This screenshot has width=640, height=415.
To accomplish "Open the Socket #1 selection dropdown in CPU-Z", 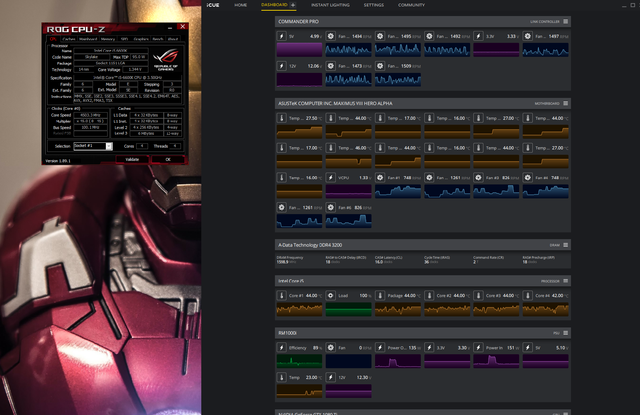I will coord(109,146).
